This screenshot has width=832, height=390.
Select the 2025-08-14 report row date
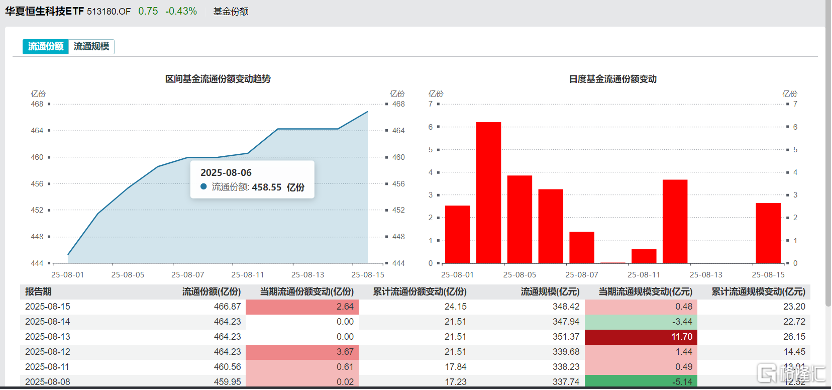tap(48, 322)
